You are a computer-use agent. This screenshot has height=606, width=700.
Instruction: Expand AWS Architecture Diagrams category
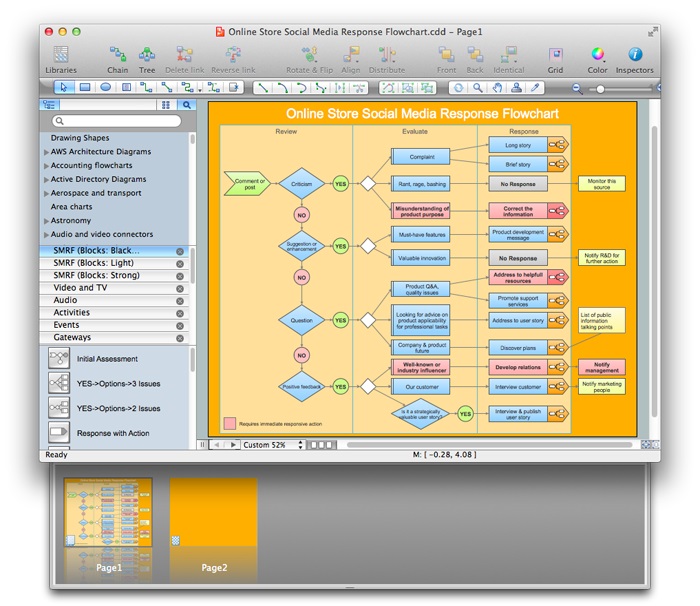tap(46, 152)
